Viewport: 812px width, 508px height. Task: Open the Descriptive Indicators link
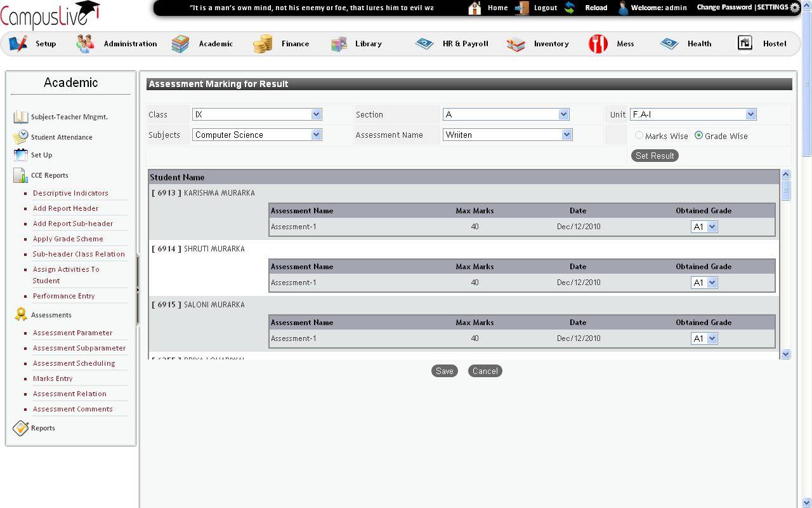point(70,193)
